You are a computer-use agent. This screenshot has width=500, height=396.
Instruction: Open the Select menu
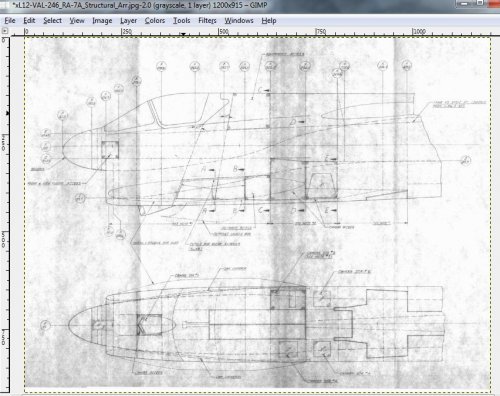[52, 21]
